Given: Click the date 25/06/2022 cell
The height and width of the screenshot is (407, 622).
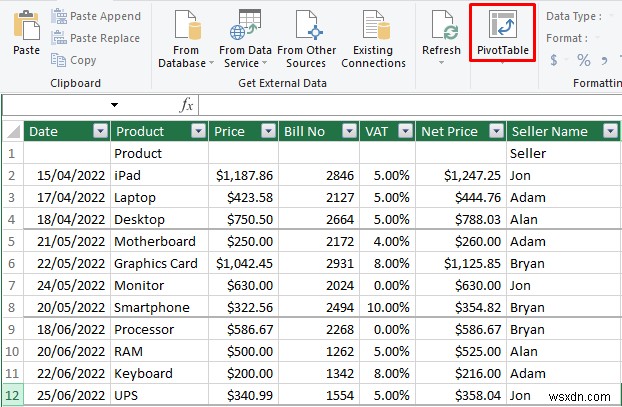Looking at the screenshot, I should pyautogui.click(x=67, y=395).
